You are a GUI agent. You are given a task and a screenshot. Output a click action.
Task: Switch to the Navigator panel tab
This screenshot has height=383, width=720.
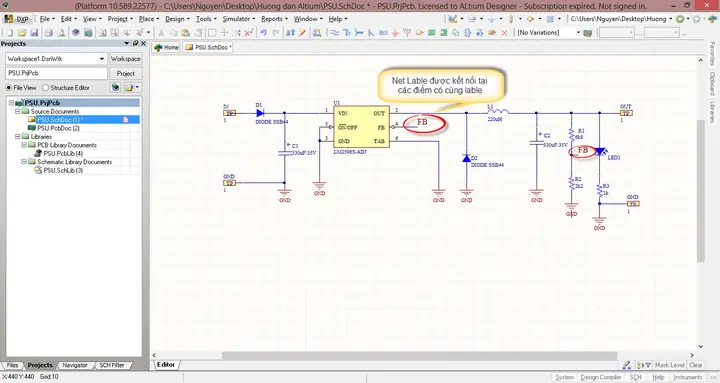[75, 366]
